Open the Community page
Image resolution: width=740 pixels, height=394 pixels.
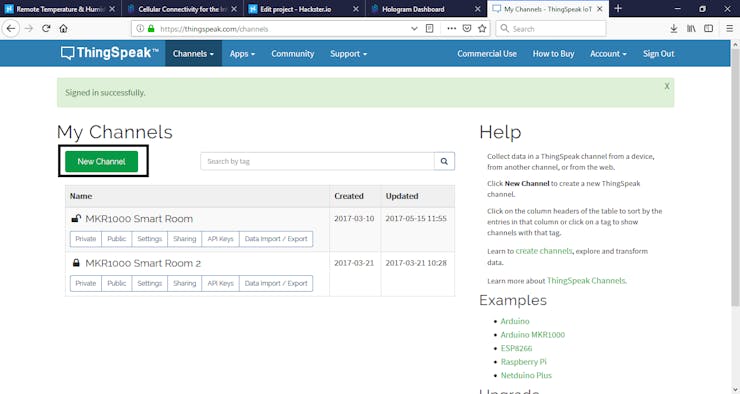(293, 53)
